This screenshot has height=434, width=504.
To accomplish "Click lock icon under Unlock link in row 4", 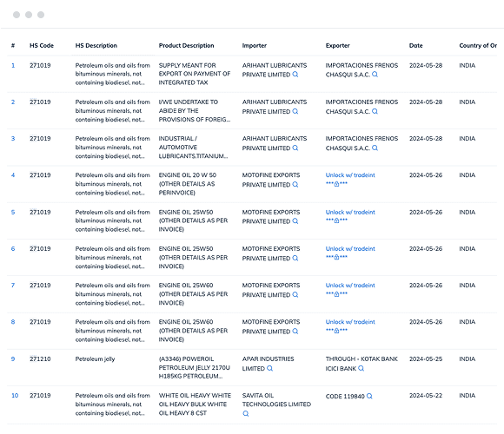I will point(336,184).
